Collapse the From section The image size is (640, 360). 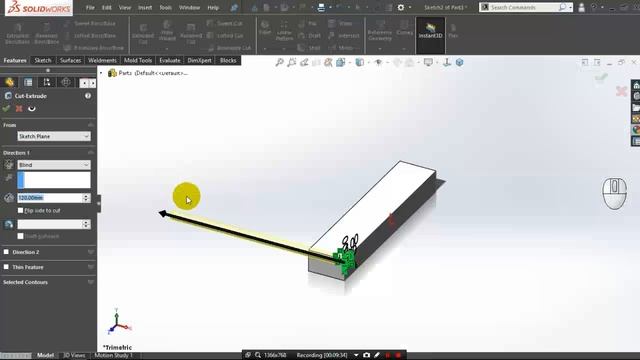click(x=91, y=125)
